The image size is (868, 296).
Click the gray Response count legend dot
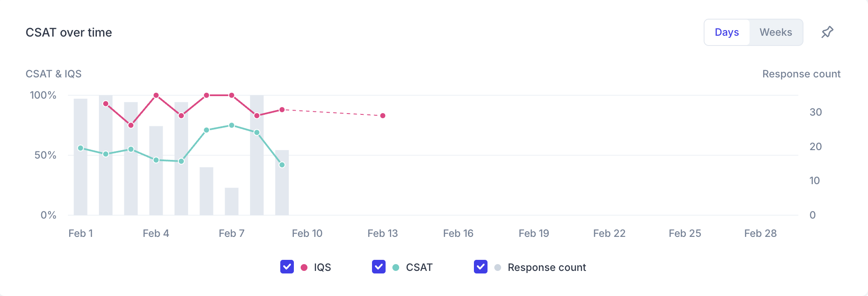pos(498,268)
